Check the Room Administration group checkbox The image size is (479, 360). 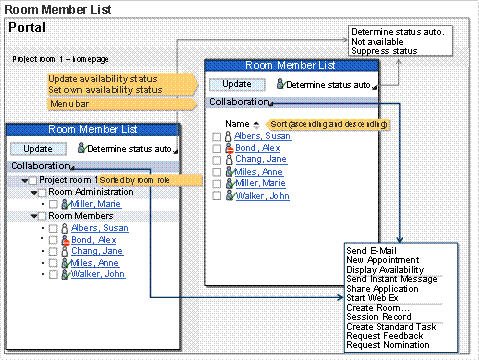tap(42, 193)
